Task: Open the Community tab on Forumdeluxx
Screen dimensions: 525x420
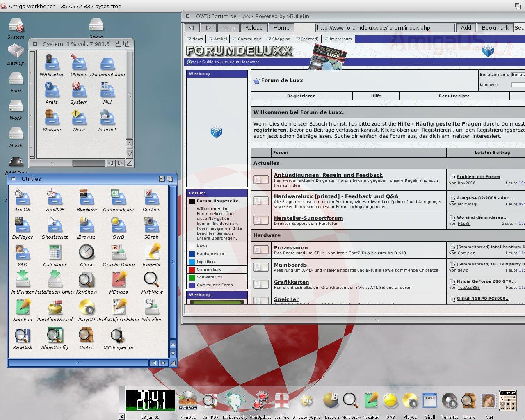Action: coord(247,39)
